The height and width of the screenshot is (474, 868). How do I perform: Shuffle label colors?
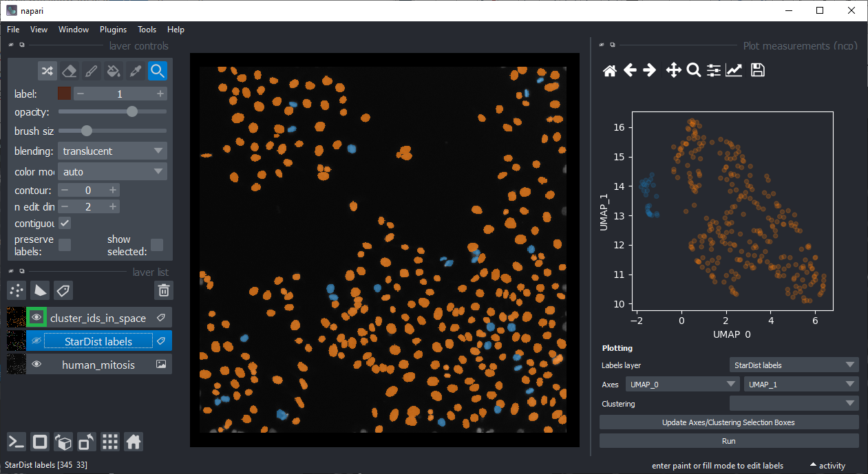47,71
